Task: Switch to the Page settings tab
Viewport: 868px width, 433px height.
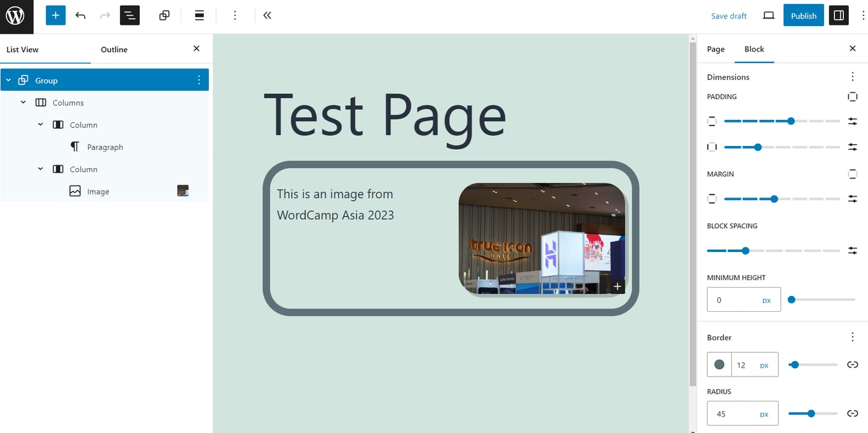Action: [x=715, y=49]
